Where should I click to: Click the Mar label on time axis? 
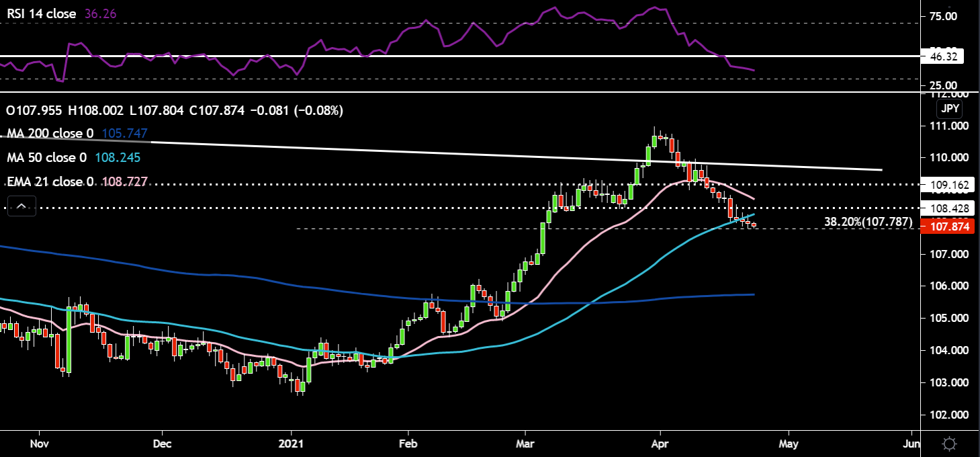coord(525,444)
